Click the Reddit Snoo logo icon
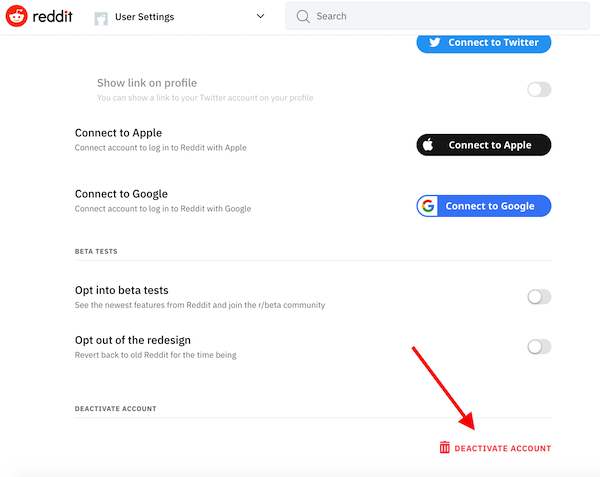 click(16, 16)
